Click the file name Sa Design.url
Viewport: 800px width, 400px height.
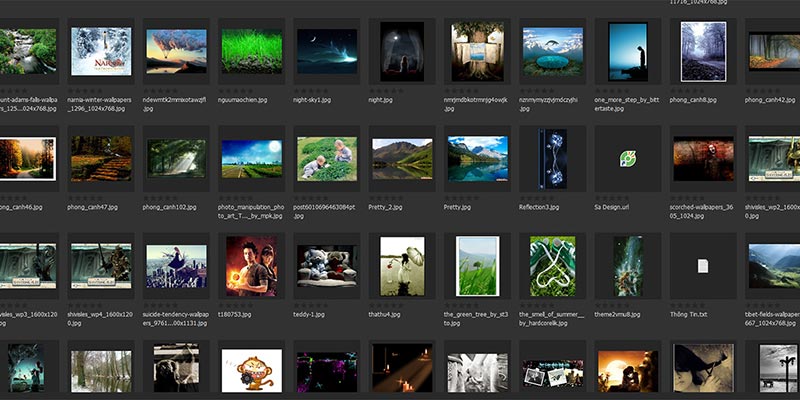coord(611,207)
